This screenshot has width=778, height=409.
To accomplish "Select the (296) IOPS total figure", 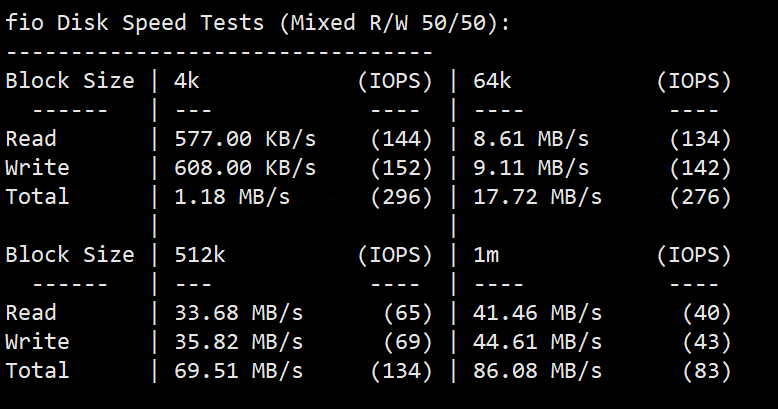I will 401,197.
